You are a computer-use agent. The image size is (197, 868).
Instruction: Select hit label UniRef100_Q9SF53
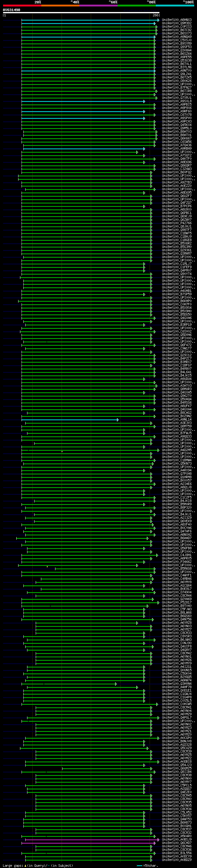point(177,47)
